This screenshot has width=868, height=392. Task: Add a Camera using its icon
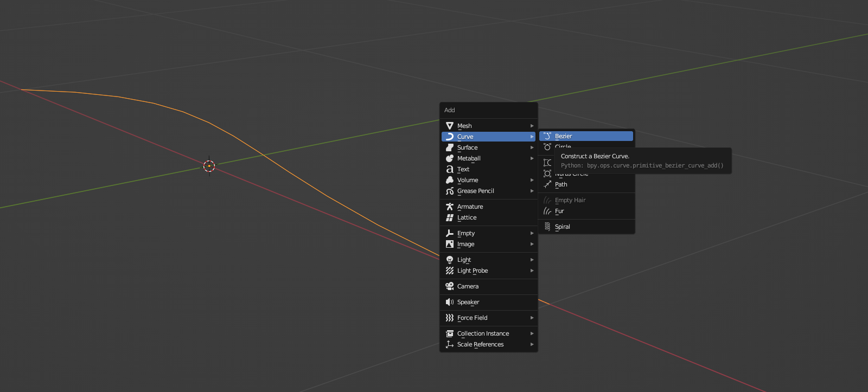(449, 286)
